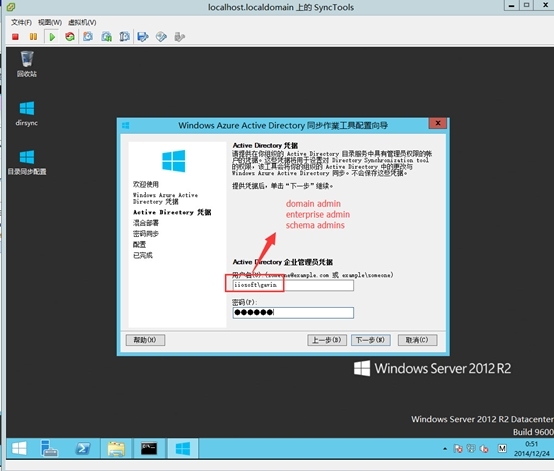The height and width of the screenshot is (471, 554).
Task: Click the bold Active Directory 凭据 sidebar step
Action: 172,212
